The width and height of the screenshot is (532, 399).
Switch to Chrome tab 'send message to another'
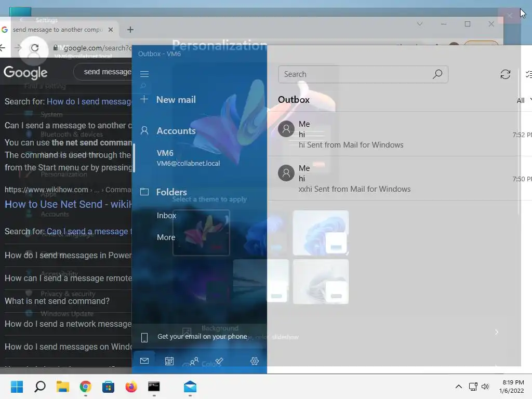click(x=58, y=30)
